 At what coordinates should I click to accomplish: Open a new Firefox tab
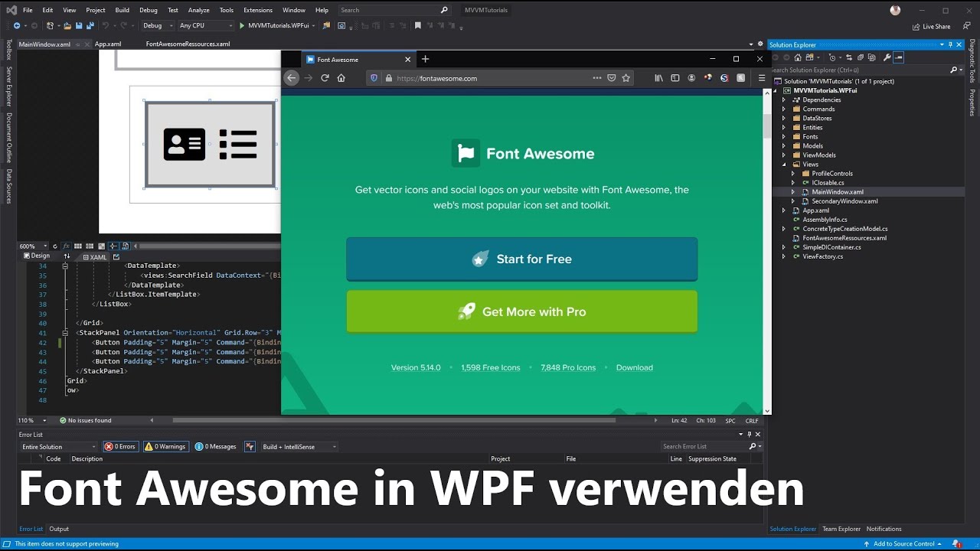pyautogui.click(x=425, y=59)
